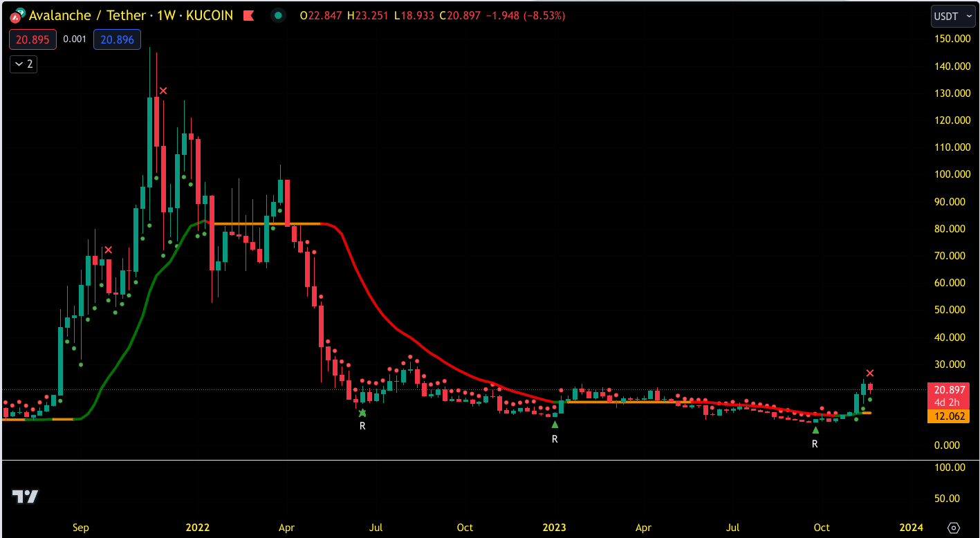The height and width of the screenshot is (538, 980).
Task: Expand the indicator legend showing 2
Action: [x=24, y=64]
